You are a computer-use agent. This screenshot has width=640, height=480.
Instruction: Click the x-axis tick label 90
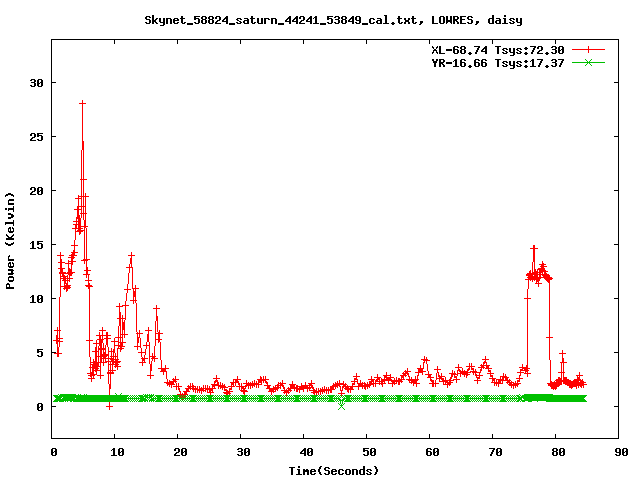(x=621, y=452)
